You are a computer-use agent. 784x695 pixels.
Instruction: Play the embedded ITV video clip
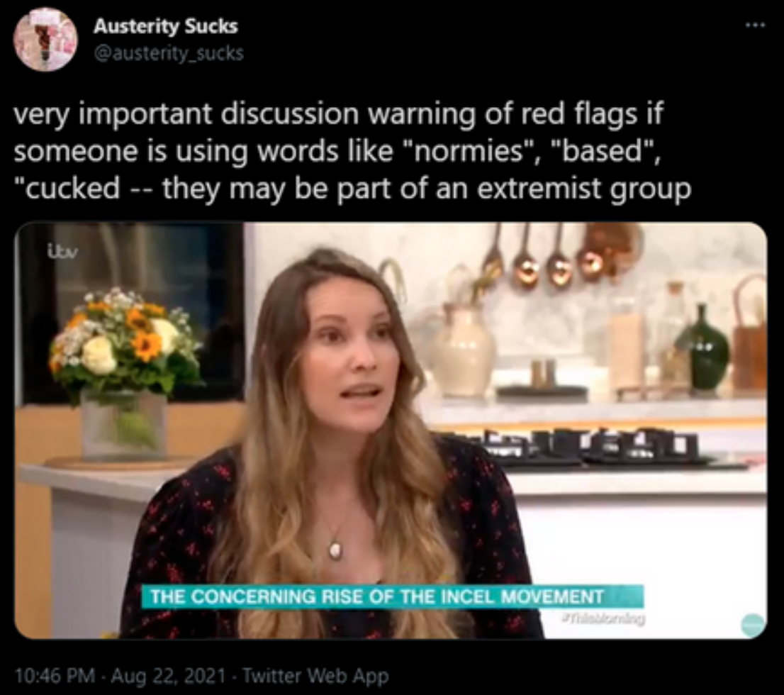point(391,430)
